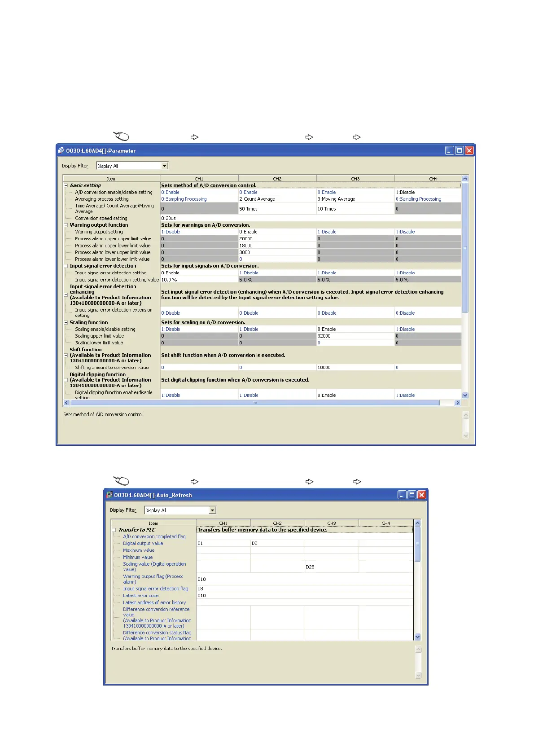This screenshot has height=756, width=534.
Task: Click the '10000' shifting amount cell
Action: (x=355, y=367)
